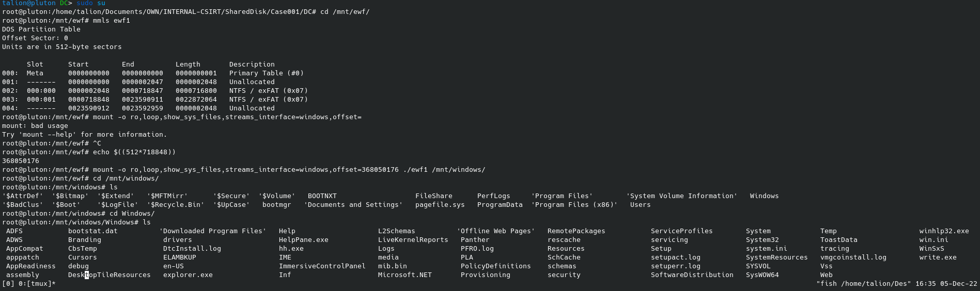The image size is (980, 291).
Task: Click the echoed offset result 368050176
Action: pyautogui.click(x=21, y=161)
